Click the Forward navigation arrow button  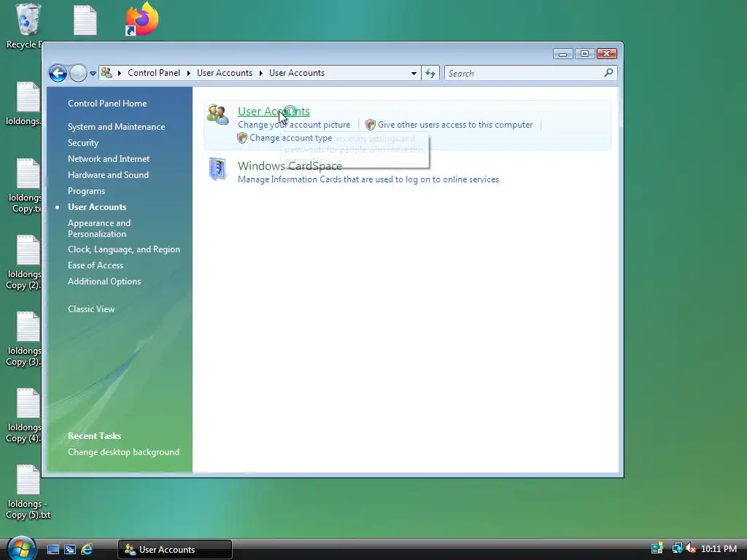pos(78,74)
